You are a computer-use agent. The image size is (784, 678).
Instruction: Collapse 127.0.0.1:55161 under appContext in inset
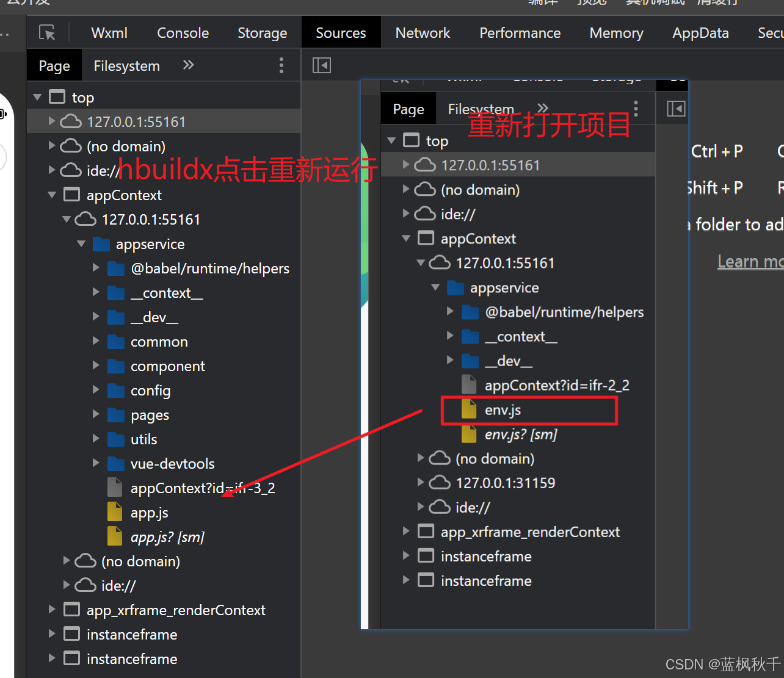tap(421, 262)
